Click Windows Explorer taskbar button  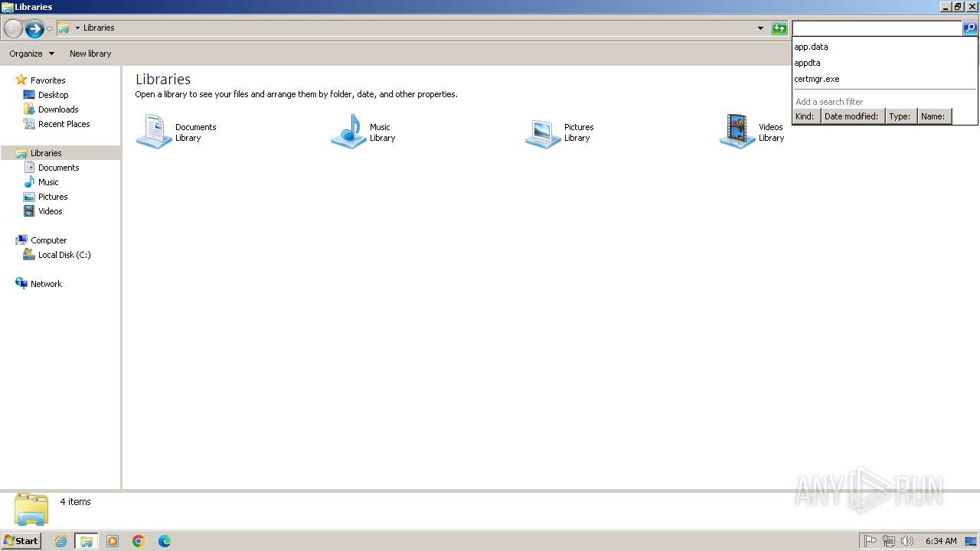click(86, 541)
